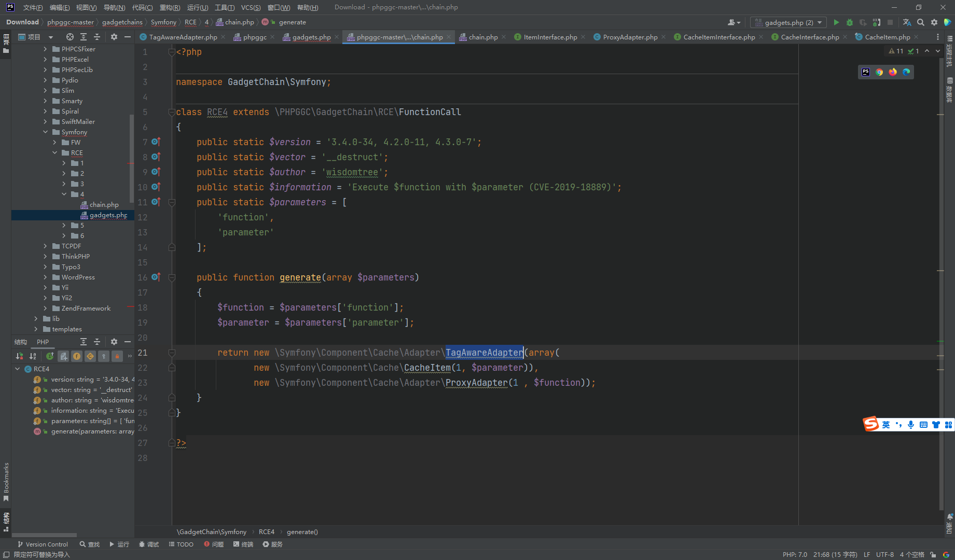Screen dimensions: 955x560
Task: Open the 服务 services tool window
Action: coord(273,544)
